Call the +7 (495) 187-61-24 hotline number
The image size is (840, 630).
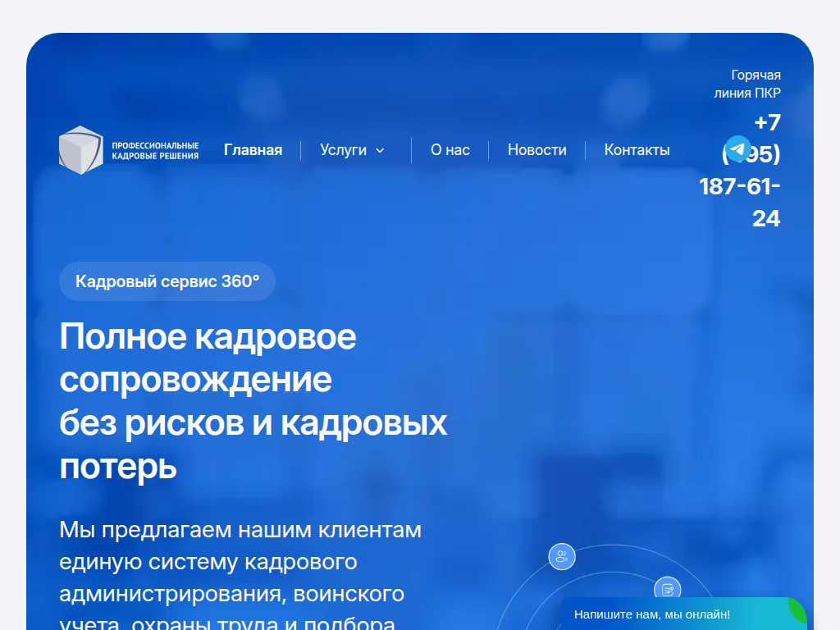click(740, 171)
